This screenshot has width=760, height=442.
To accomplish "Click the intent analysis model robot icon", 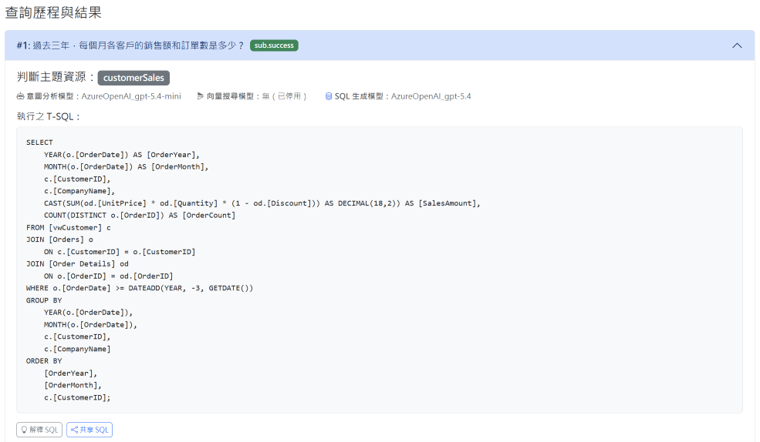I will point(20,96).
